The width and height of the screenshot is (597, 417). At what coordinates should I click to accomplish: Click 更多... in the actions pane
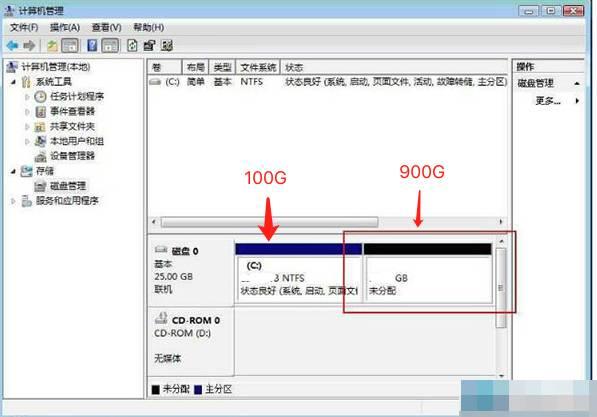[548, 101]
